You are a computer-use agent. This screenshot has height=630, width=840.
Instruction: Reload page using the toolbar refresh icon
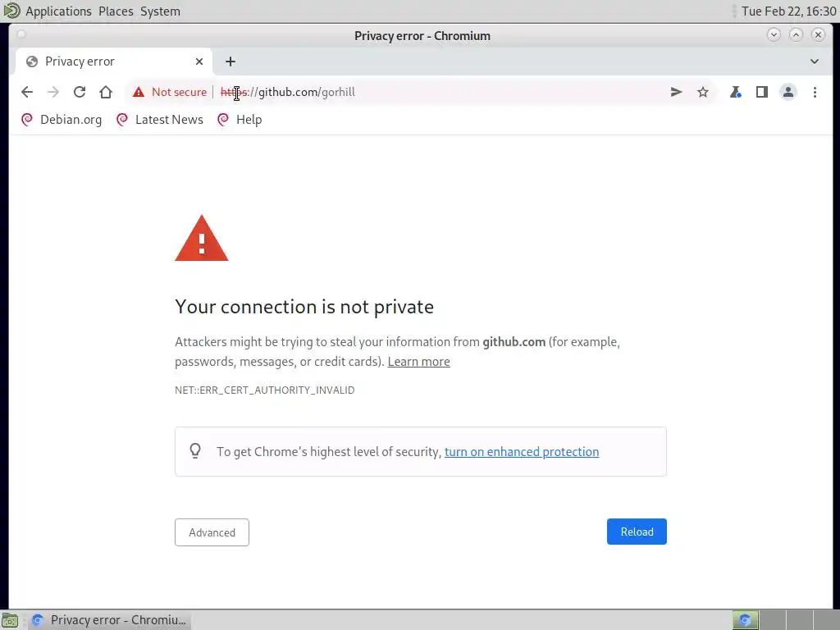point(80,92)
